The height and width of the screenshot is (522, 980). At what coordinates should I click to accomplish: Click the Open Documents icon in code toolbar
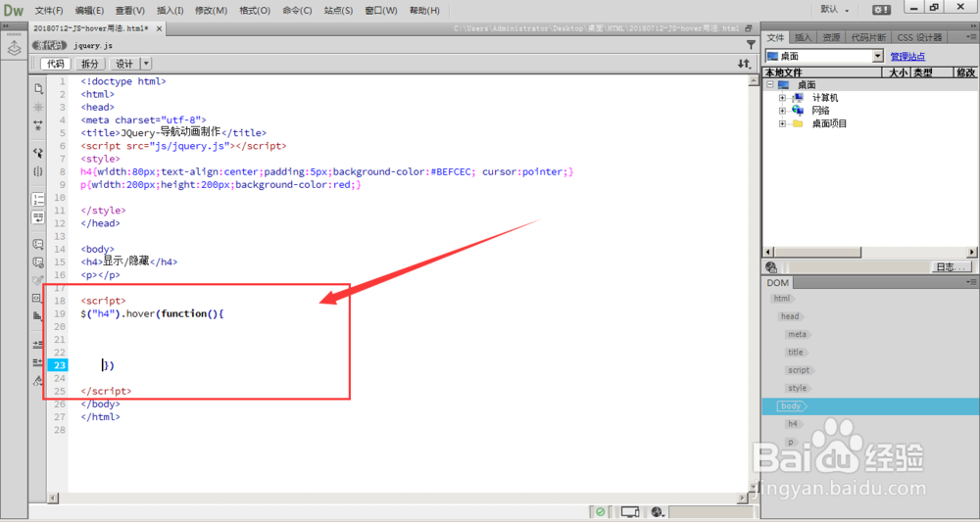(38, 88)
